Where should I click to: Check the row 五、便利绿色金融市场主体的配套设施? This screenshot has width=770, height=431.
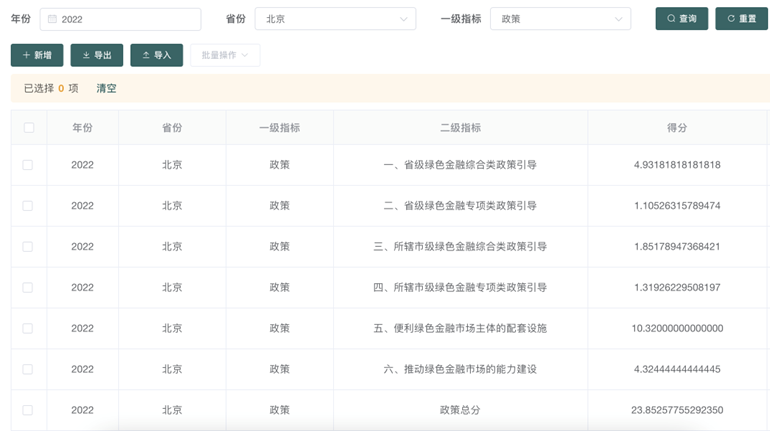28,328
